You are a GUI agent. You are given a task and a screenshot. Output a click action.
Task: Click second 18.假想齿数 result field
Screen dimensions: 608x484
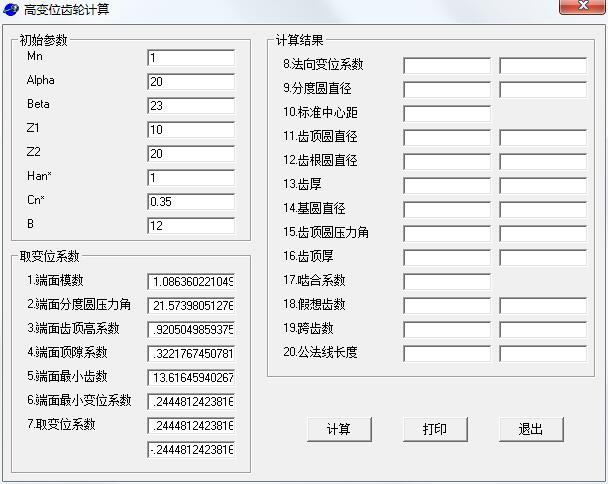[x=543, y=306]
